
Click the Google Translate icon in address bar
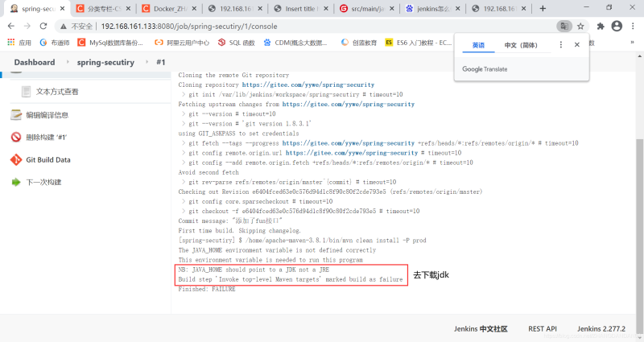point(566,26)
